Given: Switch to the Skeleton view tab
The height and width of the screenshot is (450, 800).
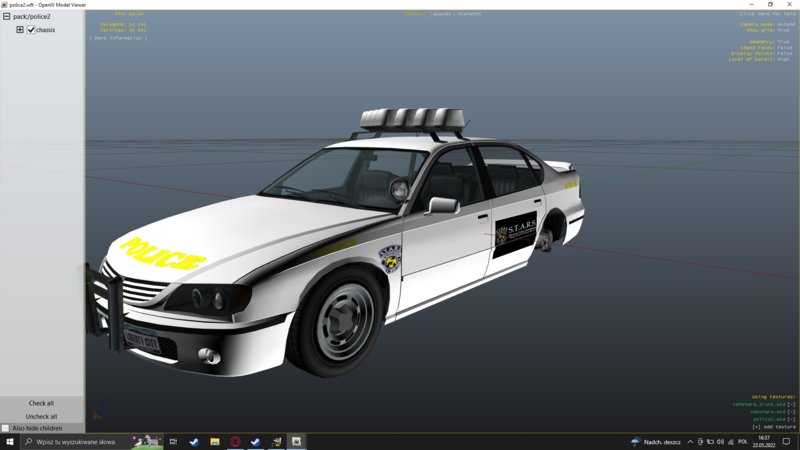Looking at the screenshot, I should coord(469,14).
